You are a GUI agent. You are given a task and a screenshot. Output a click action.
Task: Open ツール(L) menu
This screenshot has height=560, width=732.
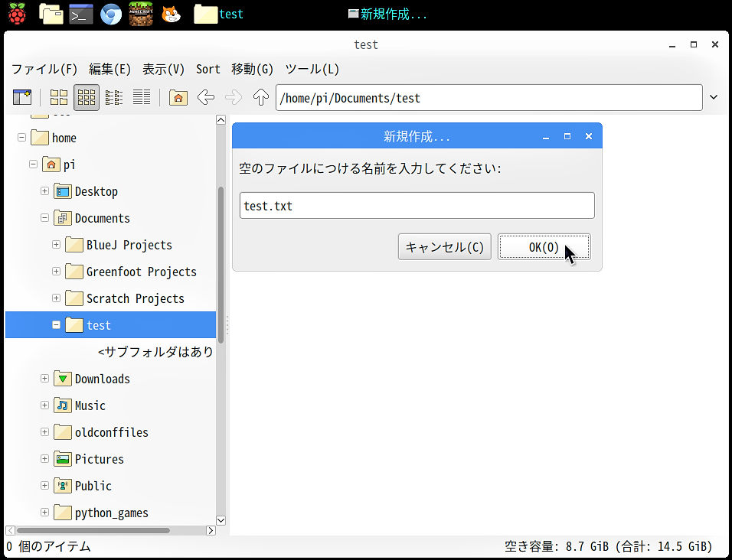tap(312, 69)
